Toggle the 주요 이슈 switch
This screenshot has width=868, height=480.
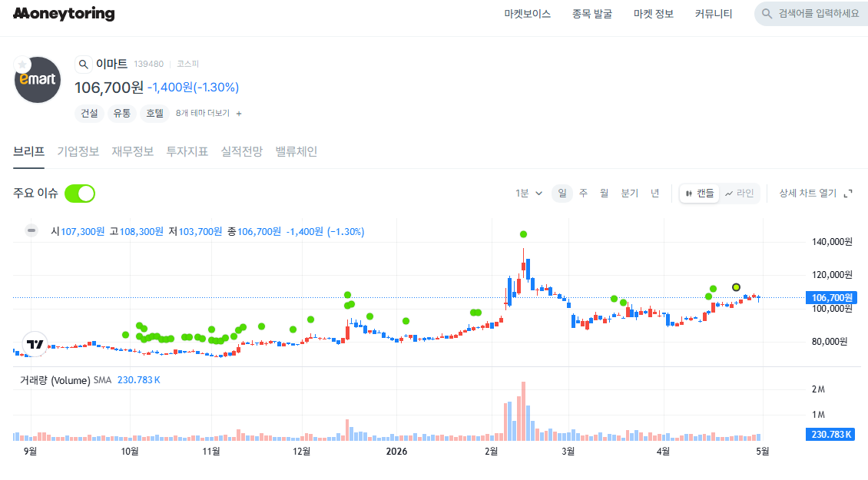pos(80,194)
